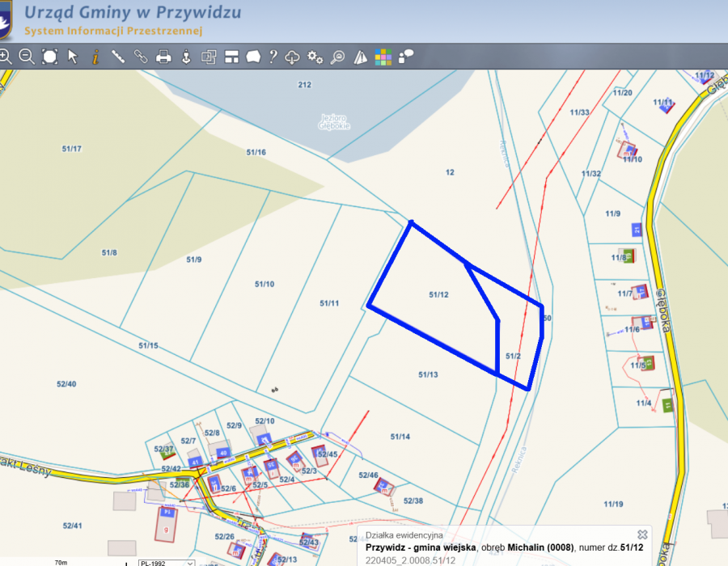728x566 pixels.
Task: Open settings with the gears icon
Action: (315, 57)
